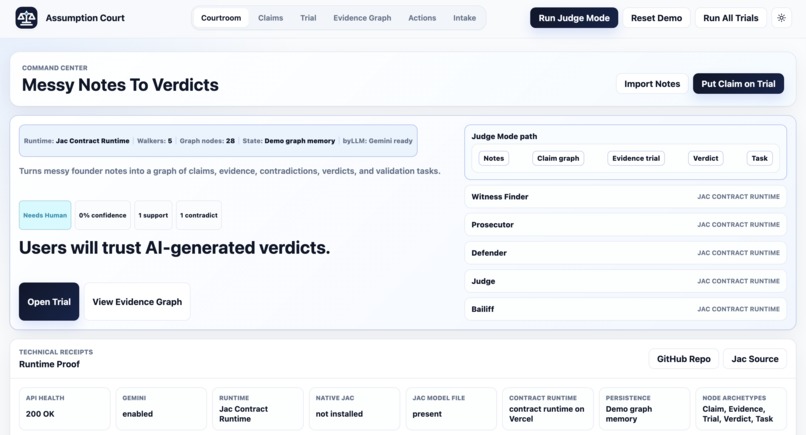Click the Node Archetypes card

click(741, 409)
